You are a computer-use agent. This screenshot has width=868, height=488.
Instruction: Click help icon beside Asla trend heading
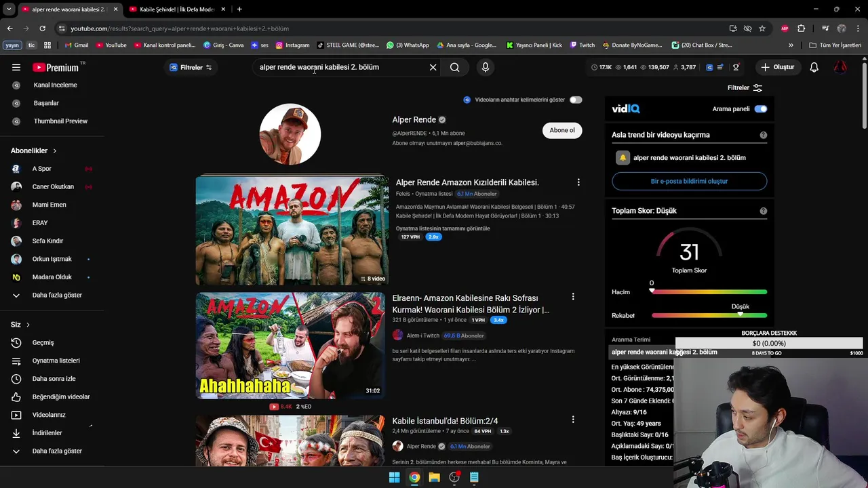point(763,135)
